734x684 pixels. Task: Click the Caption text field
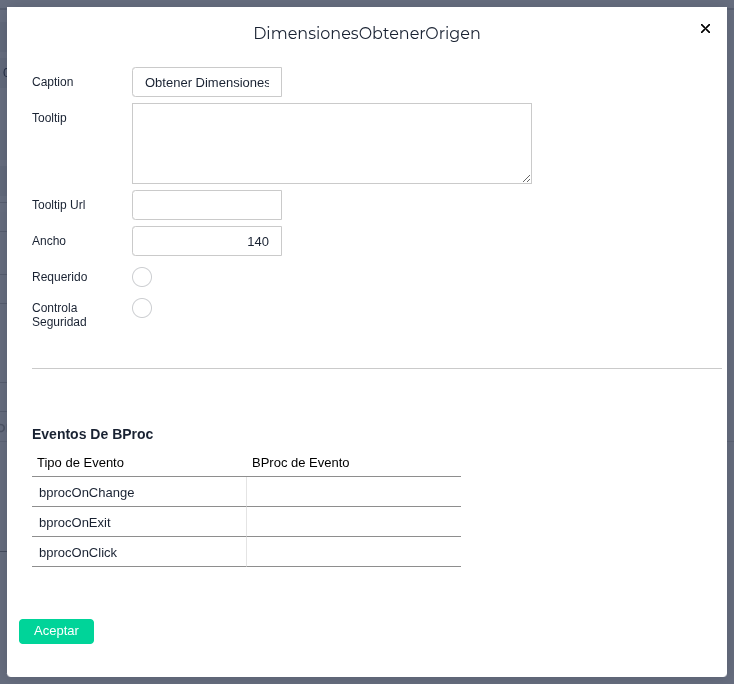[x=207, y=82]
